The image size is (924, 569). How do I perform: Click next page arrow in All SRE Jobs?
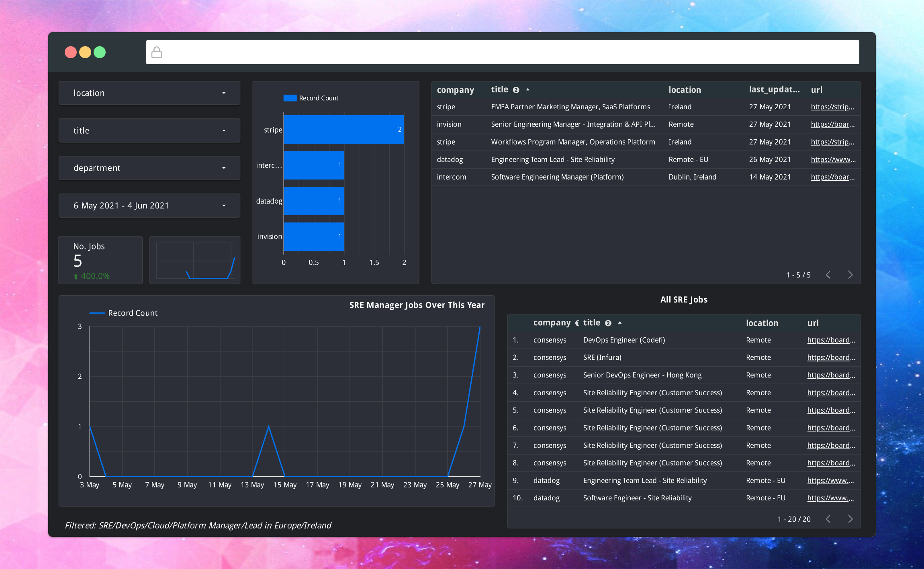[x=850, y=519]
